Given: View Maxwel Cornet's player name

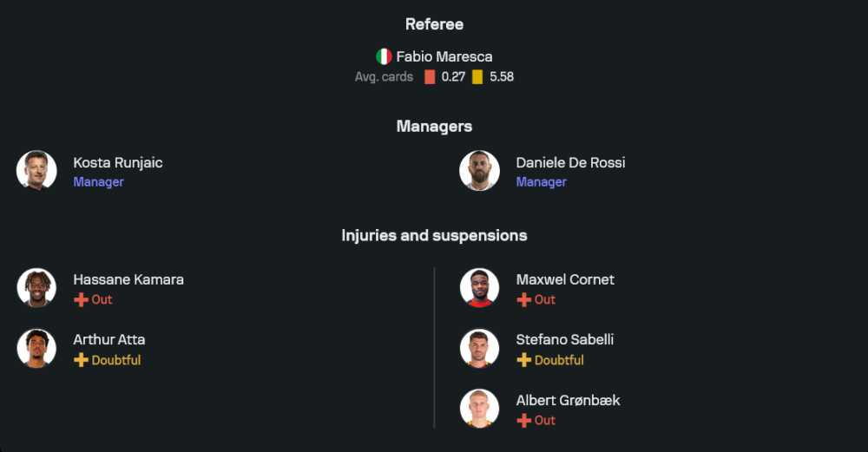Looking at the screenshot, I should (564, 279).
